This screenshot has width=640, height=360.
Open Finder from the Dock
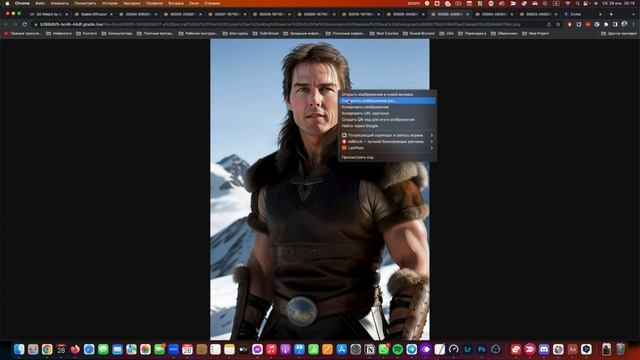pos(19,349)
